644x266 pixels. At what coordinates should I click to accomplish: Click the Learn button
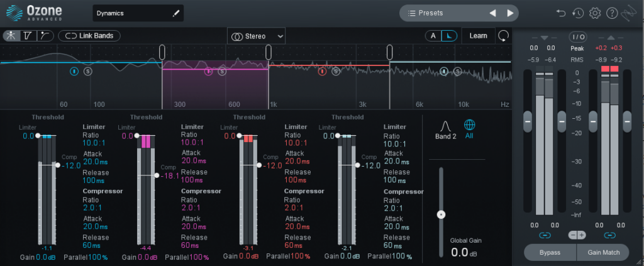point(478,36)
